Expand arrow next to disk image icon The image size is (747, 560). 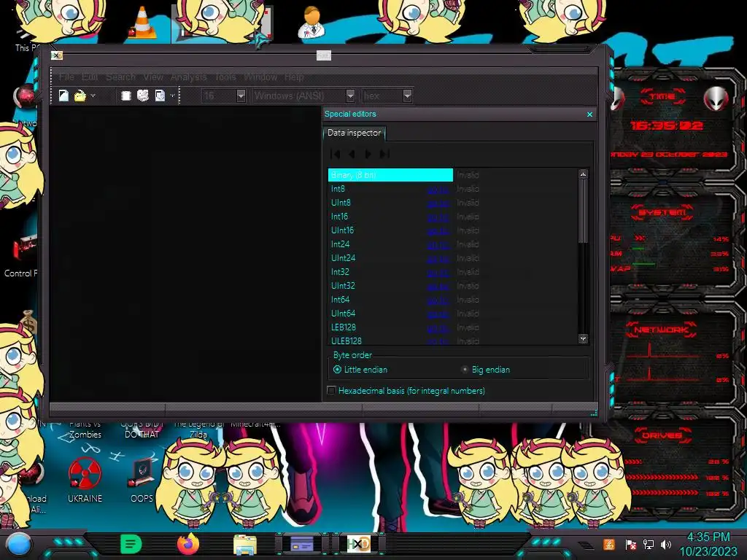(172, 96)
